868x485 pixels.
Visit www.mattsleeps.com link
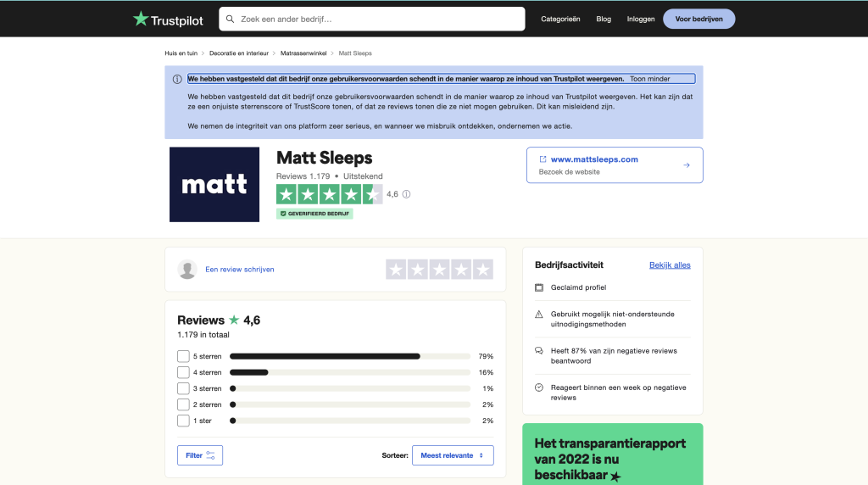click(594, 159)
